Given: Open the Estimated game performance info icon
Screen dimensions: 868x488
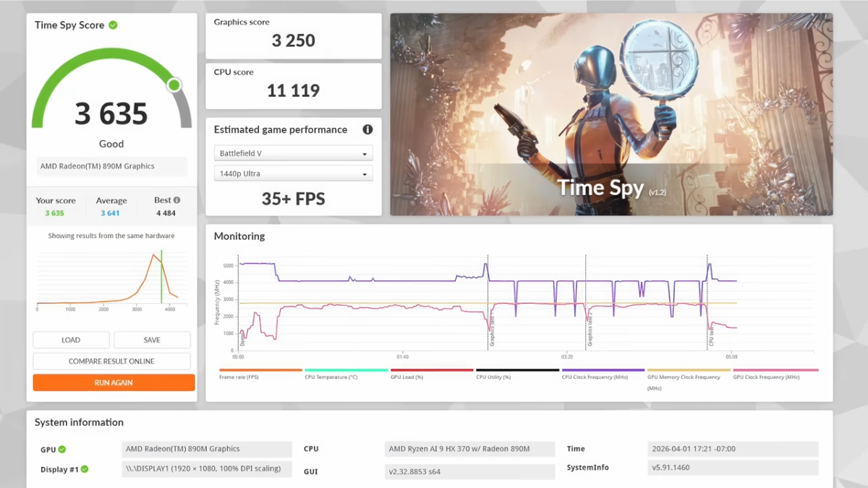Looking at the screenshot, I should (367, 129).
